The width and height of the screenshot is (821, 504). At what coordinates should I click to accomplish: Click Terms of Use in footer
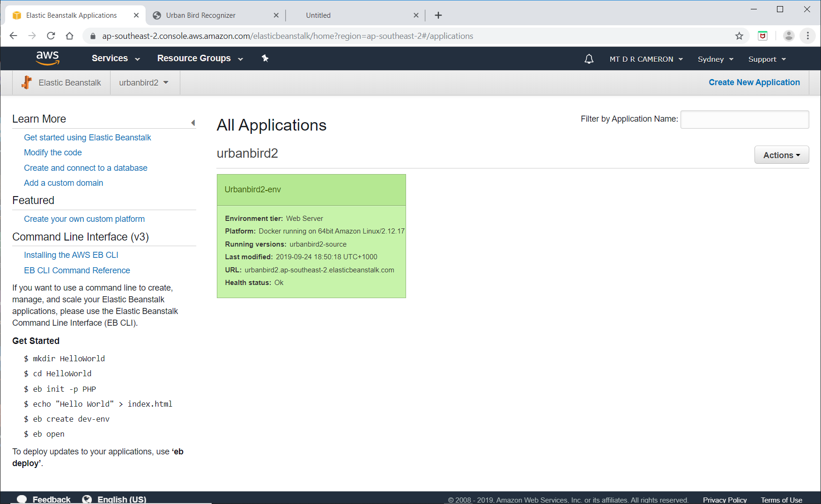781,500
